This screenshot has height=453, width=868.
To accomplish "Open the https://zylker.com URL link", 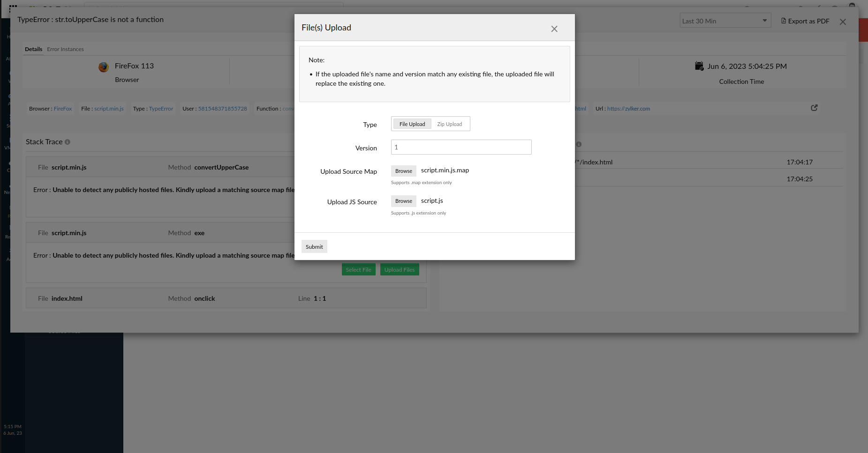I will pos(628,109).
